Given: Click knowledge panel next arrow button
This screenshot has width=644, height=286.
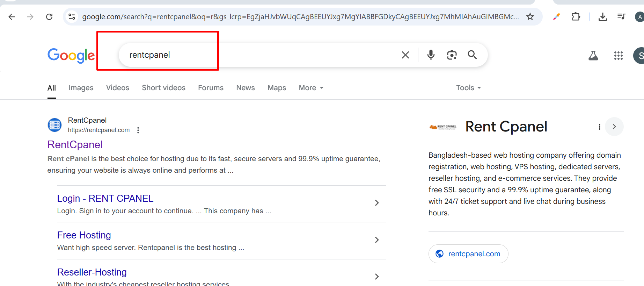Looking at the screenshot, I should [x=614, y=127].
